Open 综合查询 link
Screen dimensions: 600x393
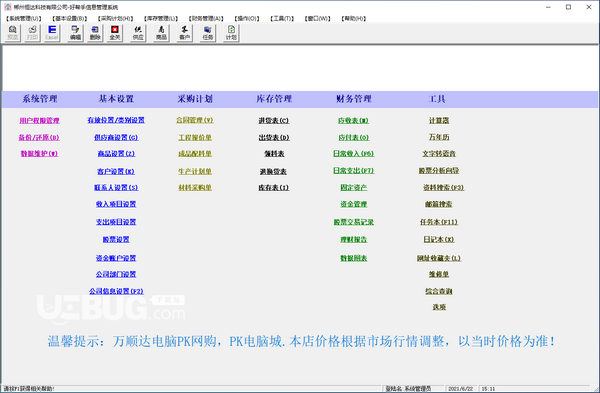(439, 291)
